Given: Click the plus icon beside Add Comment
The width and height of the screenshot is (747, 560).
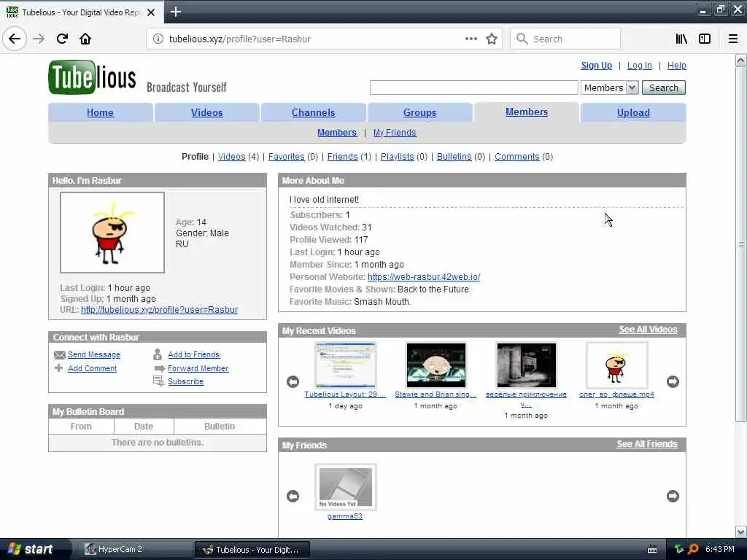Looking at the screenshot, I should [58, 368].
